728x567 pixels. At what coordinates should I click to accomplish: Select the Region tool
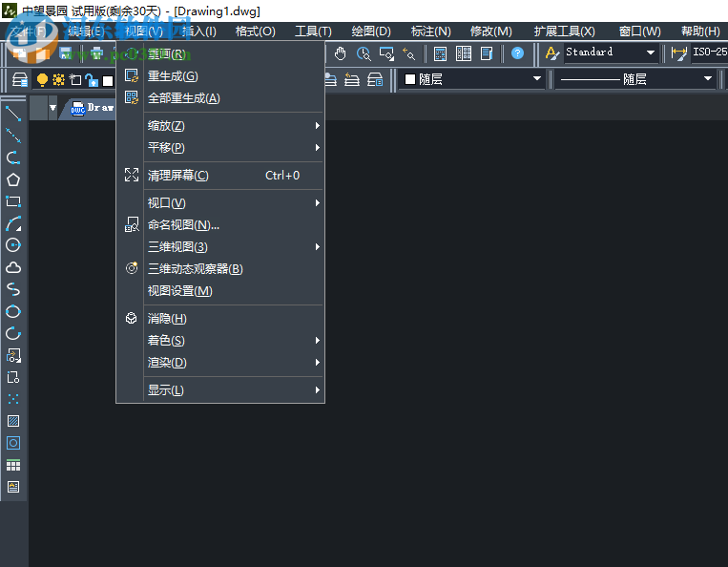tap(13, 443)
